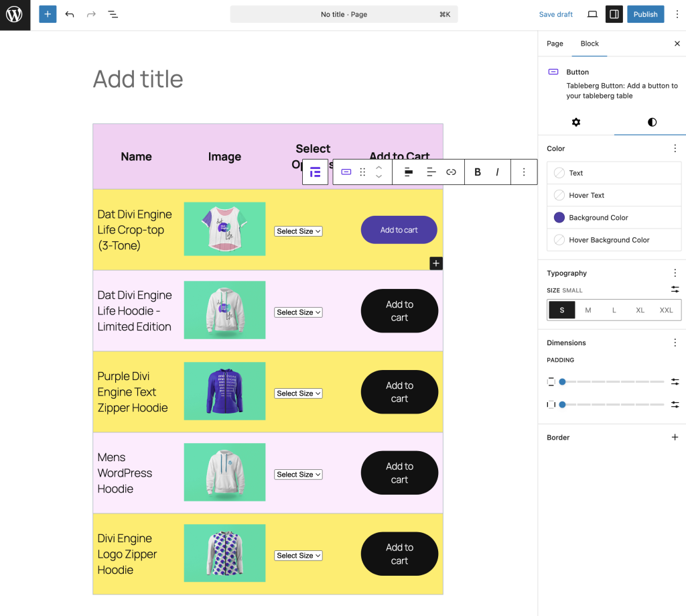Add a Border setting
Viewport: 686px width, 616px height.
[x=675, y=437]
